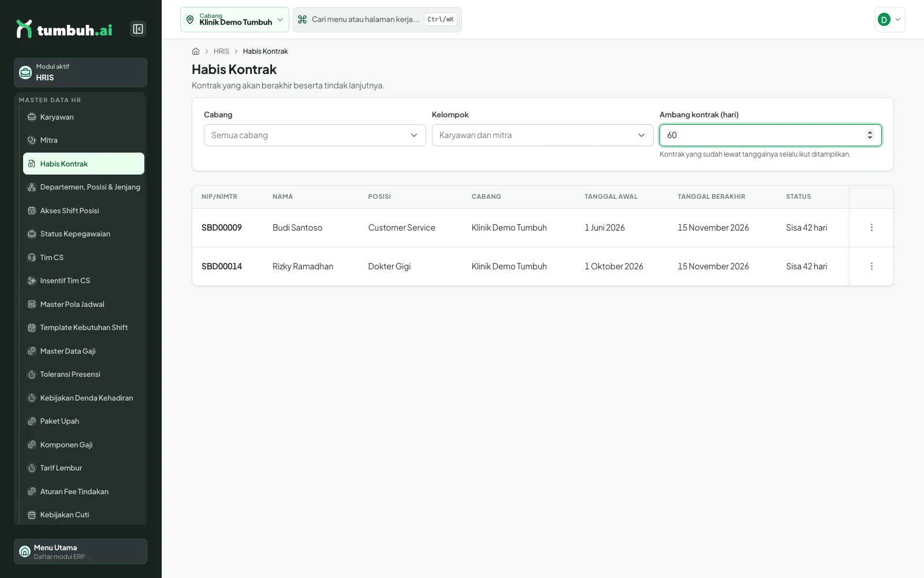Click the Akses Shift Posisi icon
Viewport: 924px width, 578px height.
(32, 211)
